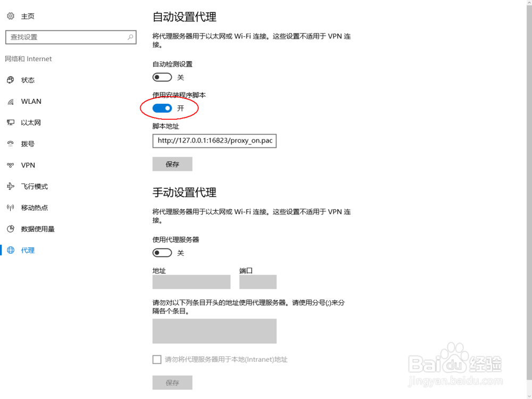This screenshot has width=532, height=399.
Task: Click the lower 保存 button for manual proxy
Action: coord(172,383)
